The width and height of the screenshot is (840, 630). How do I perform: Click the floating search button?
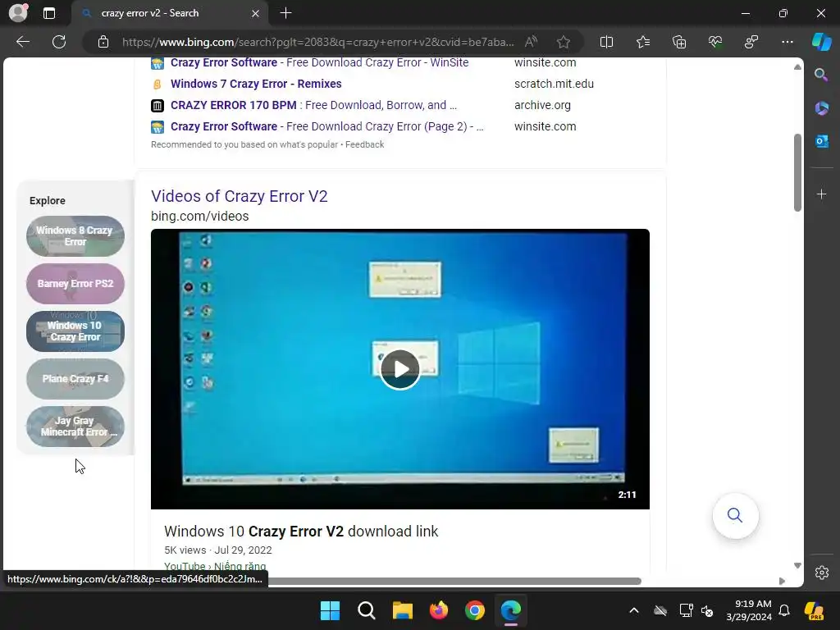(x=735, y=516)
